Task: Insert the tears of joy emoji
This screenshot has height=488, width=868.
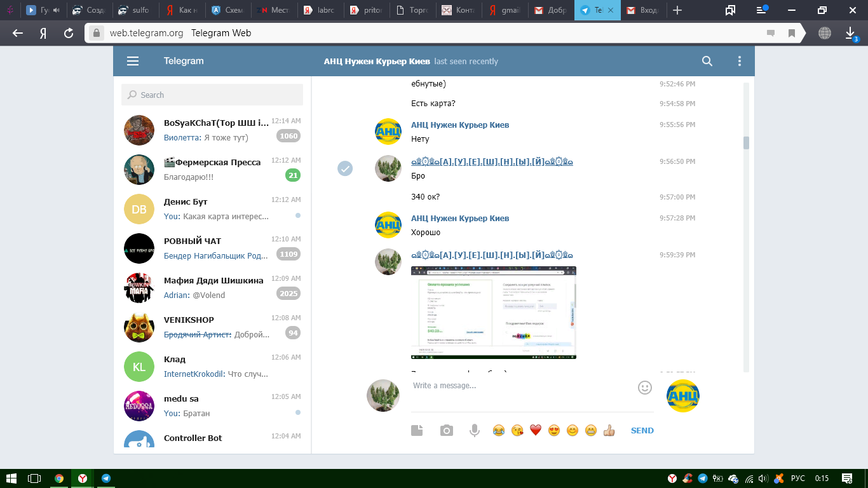Action: 499,431
